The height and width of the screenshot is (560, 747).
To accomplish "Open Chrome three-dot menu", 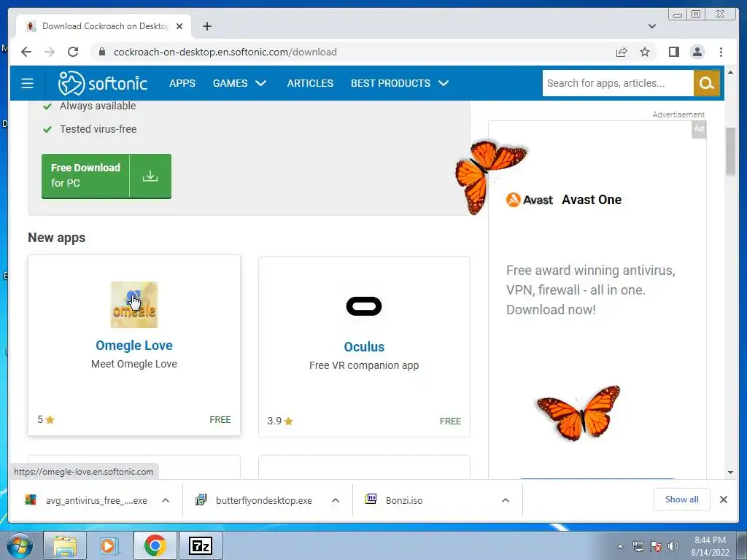I will click(721, 52).
